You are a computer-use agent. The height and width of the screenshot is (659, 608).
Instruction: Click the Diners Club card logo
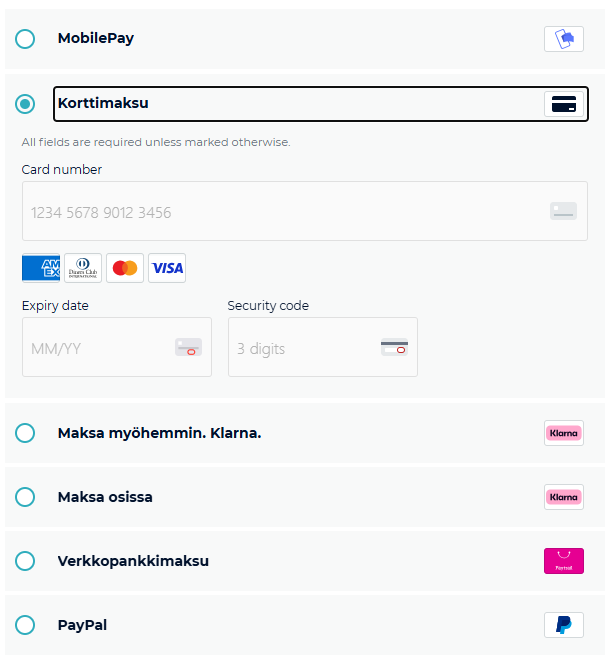[83, 268]
